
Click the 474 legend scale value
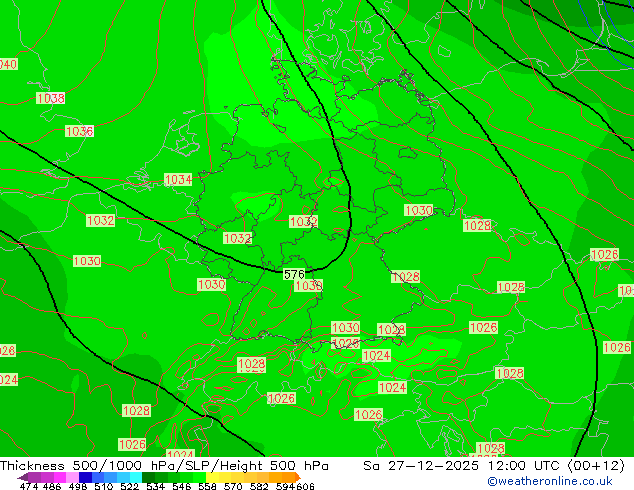point(29,486)
